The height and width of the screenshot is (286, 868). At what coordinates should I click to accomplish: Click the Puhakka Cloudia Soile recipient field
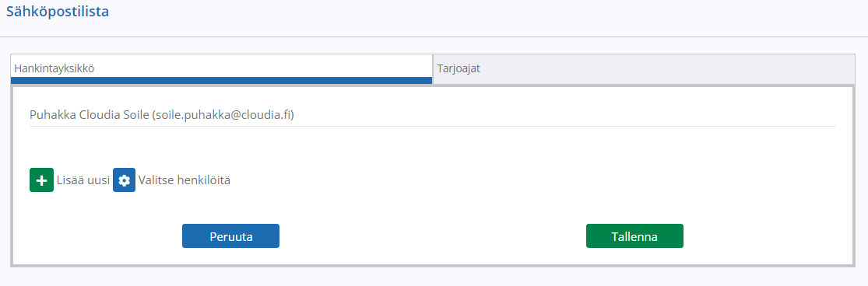click(x=432, y=115)
